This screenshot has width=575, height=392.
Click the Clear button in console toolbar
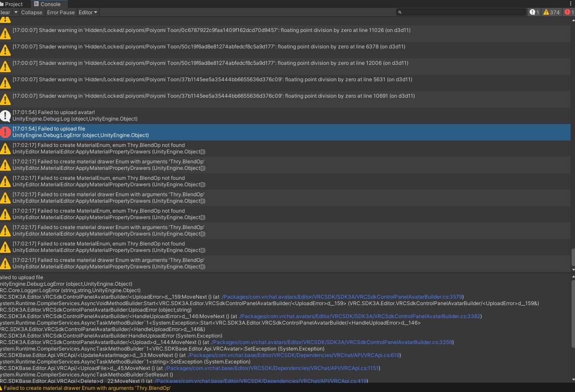click(x=5, y=13)
